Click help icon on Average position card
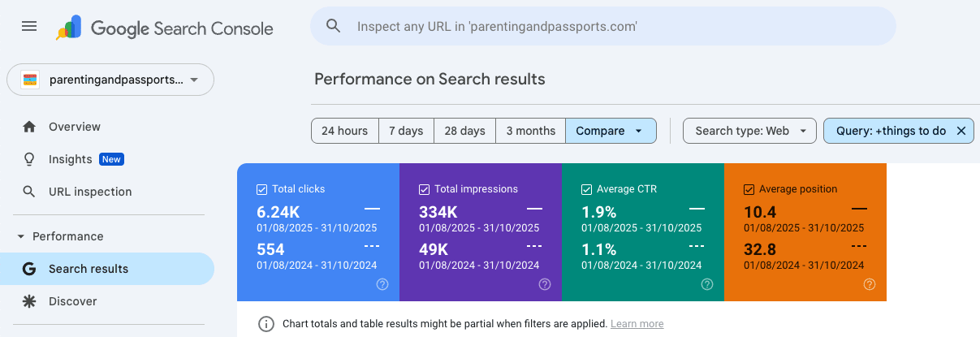The height and width of the screenshot is (337, 980). [x=870, y=284]
